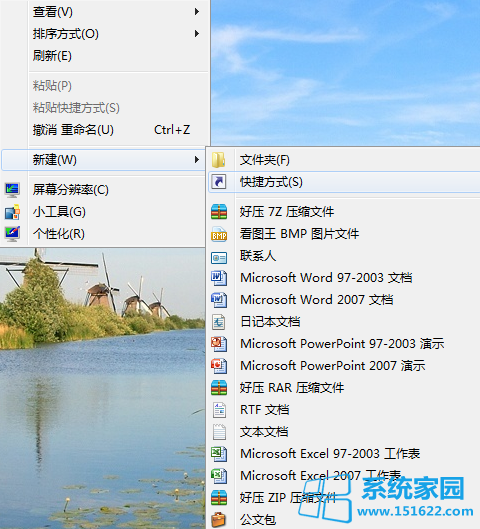Screen dimensions: 480x529
Task: Create a 看图王 BMP 图片文件
Action: point(344,234)
